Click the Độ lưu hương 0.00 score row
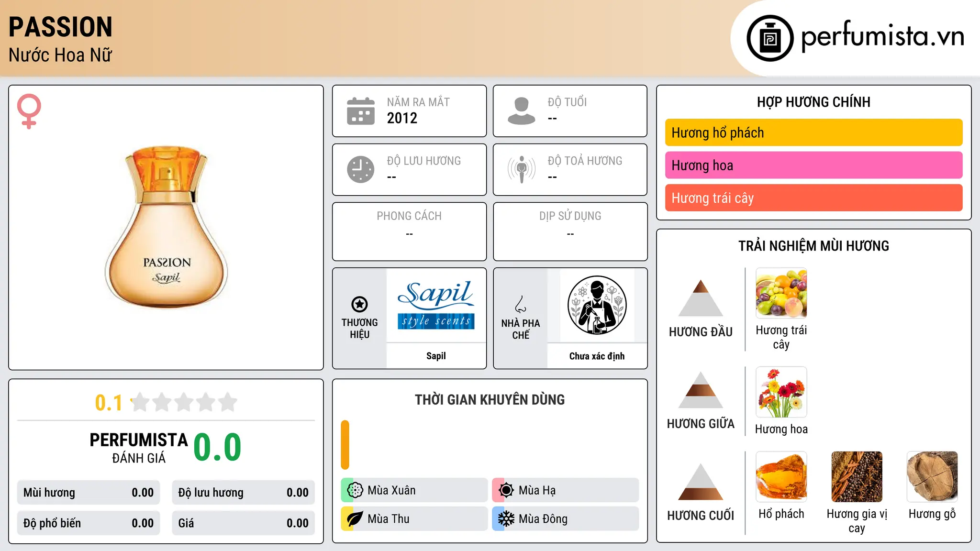The height and width of the screenshot is (551, 980). [x=244, y=493]
